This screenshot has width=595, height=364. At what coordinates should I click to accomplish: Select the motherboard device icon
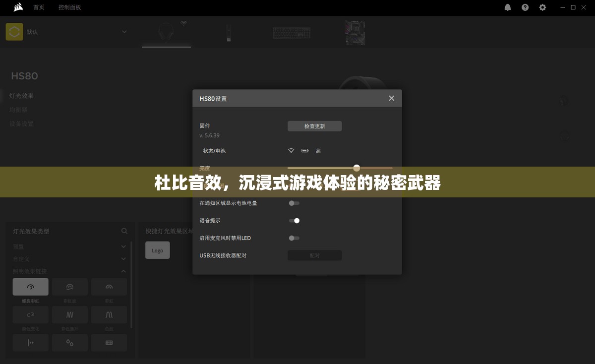[355, 33]
